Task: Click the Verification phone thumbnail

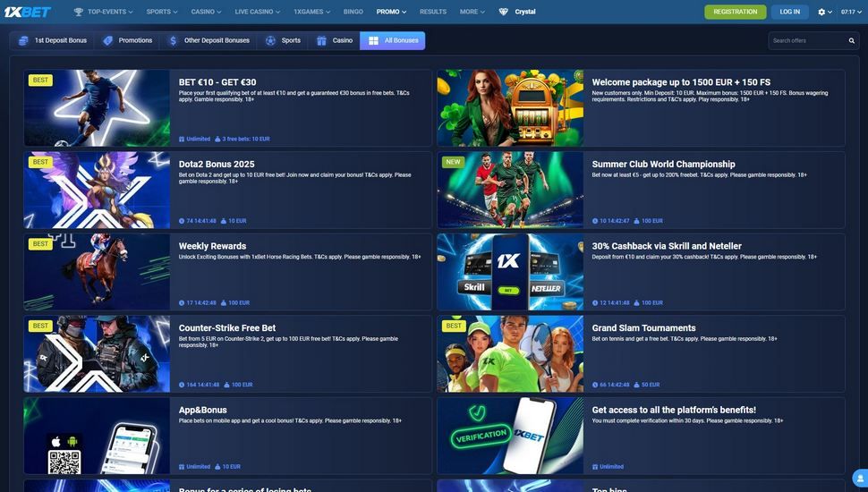Action: point(510,436)
